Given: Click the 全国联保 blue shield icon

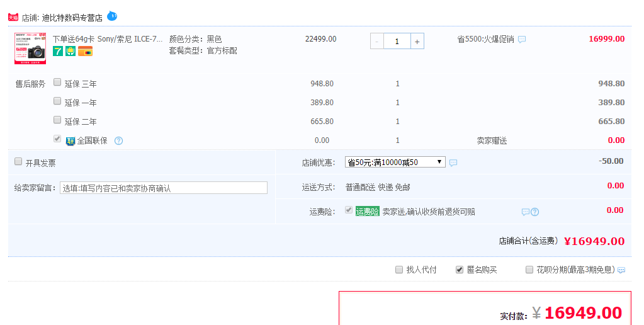Looking at the screenshot, I should pyautogui.click(x=71, y=141).
